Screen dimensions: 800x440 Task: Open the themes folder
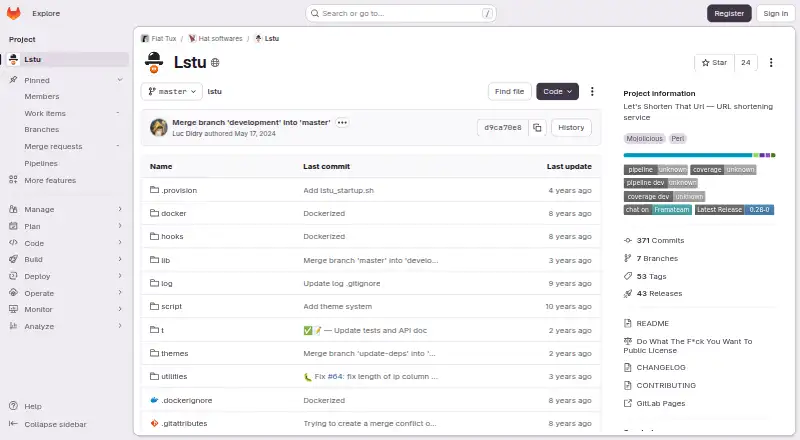point(174,353)
